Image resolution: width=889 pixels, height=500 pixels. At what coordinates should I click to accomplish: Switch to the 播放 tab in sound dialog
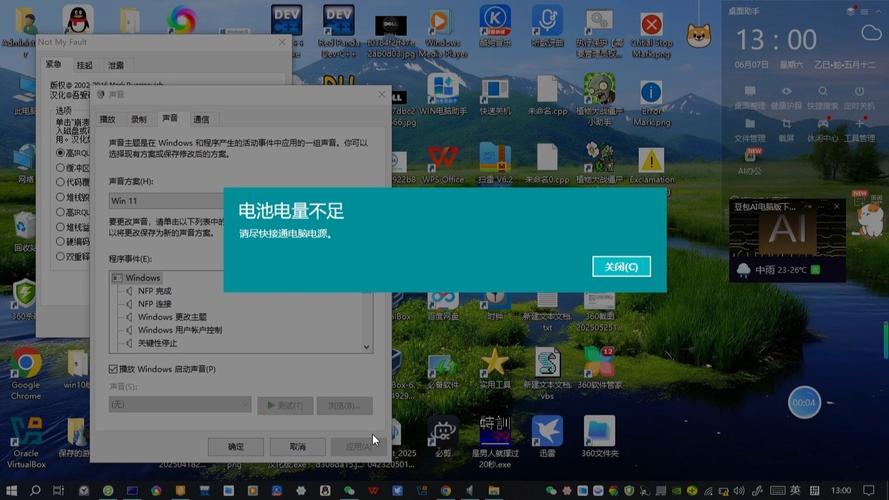pos(108,119)
